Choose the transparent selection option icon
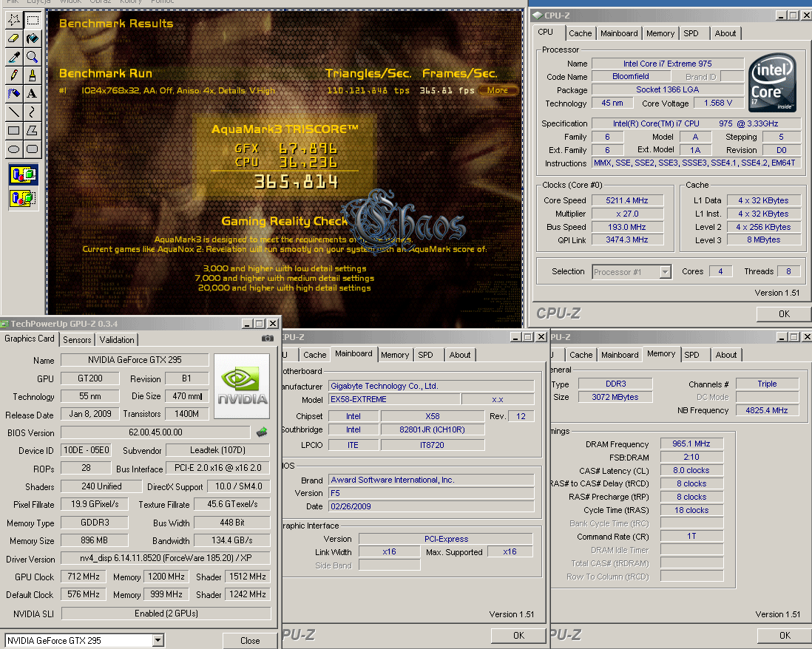 (x=24, y=198)
